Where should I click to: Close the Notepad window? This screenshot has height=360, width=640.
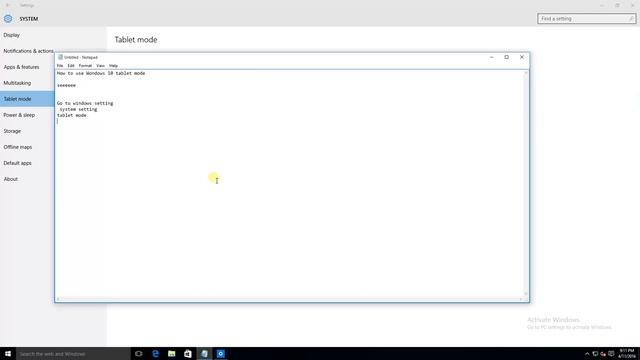point(522,57)
